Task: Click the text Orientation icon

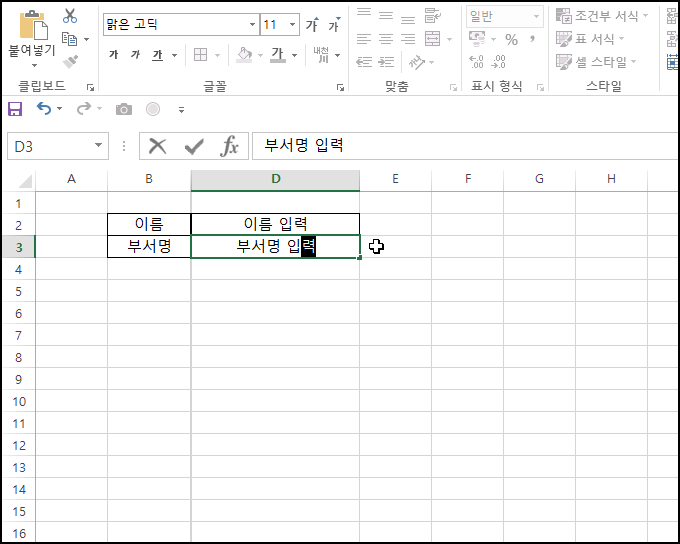Action: pos(417,62)
